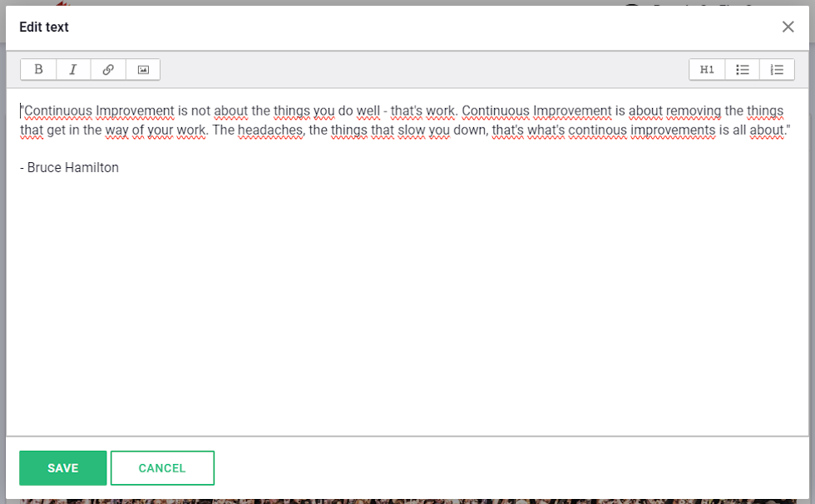Apply the H1 heading style
Viewport: 815px width, 504px height.
coord(707,70)
